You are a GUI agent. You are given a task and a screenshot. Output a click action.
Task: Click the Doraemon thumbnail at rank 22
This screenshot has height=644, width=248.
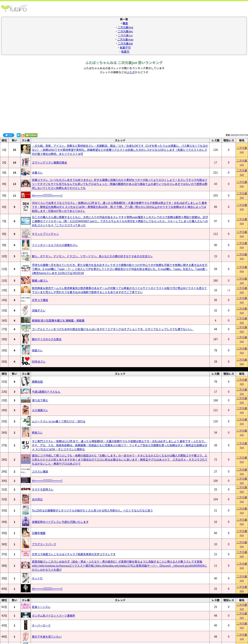coord(26,392)
